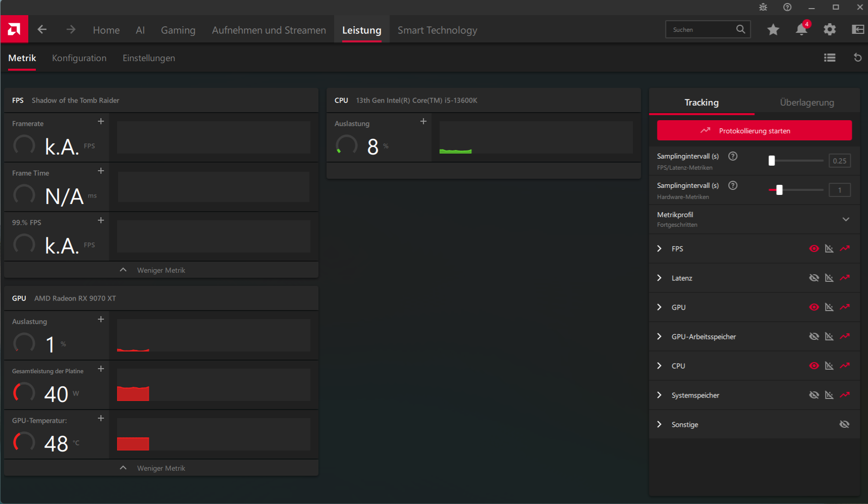Viewport: 868px width, 504px height.
Task: Click the 0.25 sampling interval field
Action: click(x=840, y=161)
